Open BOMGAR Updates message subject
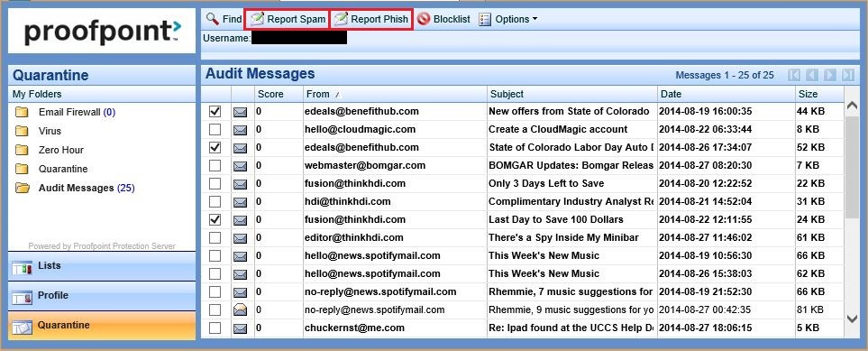 [x=571, y=165]
